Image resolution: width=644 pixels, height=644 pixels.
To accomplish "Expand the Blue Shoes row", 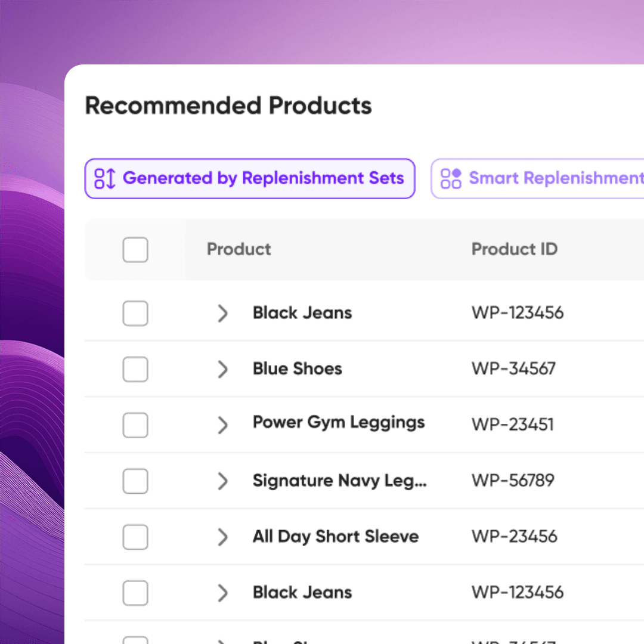I will coord(222,369).
